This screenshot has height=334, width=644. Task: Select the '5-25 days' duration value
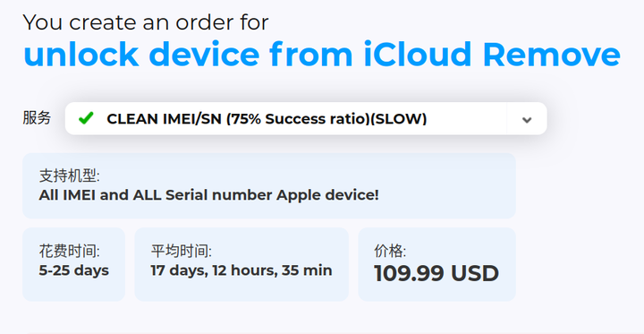74,270
